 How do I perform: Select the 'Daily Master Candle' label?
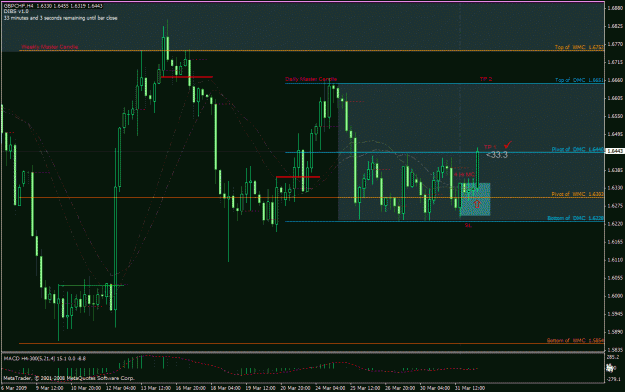[311, 79]
